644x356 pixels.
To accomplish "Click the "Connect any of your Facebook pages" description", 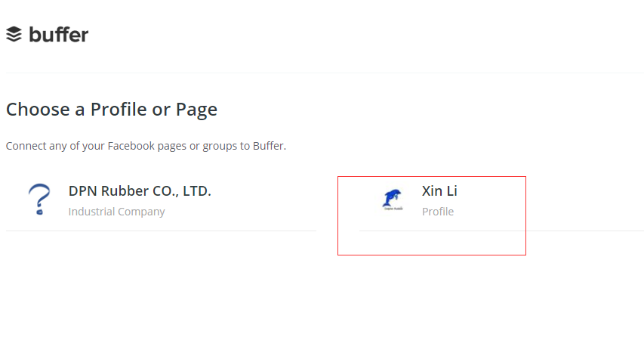I will pos(146,146).
